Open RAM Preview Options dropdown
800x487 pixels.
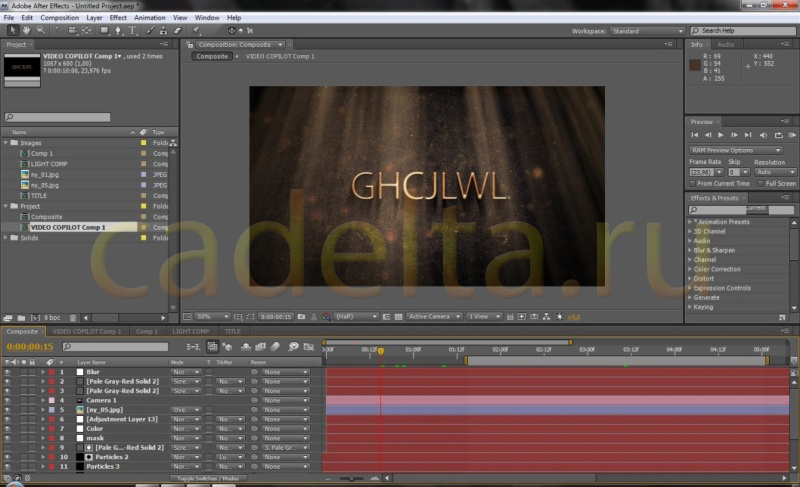(x=735, y=150)
